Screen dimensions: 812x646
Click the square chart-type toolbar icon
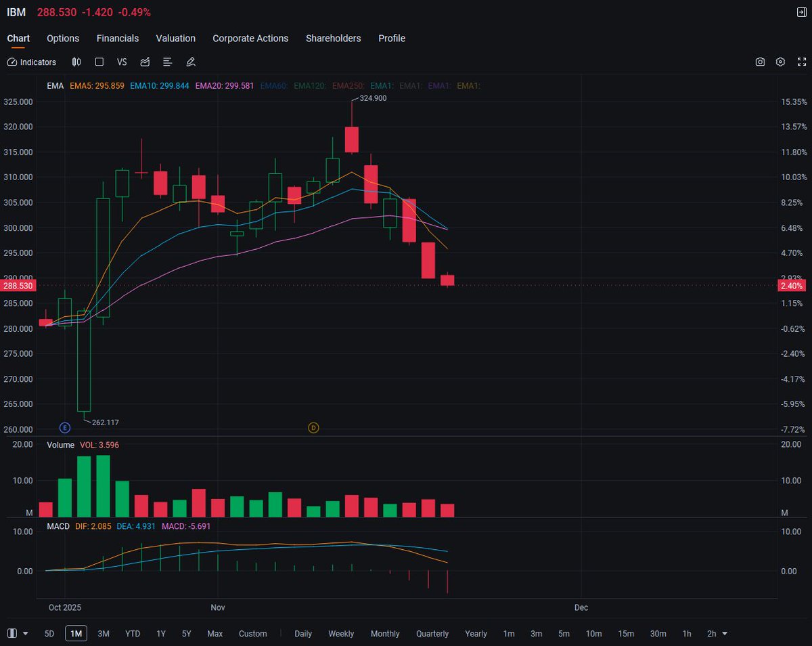[x=99, y=62]
